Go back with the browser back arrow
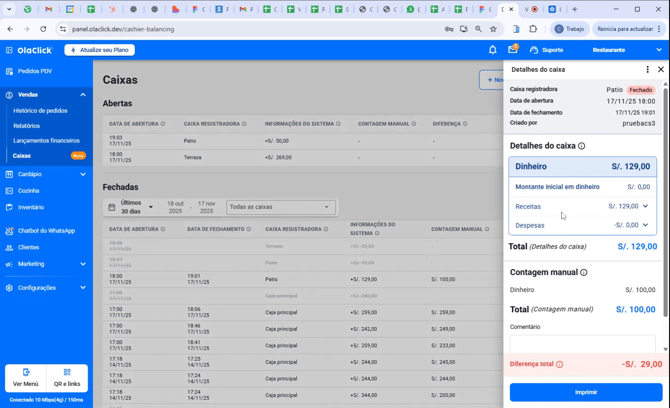This screenshot has width=670, height=408. point(10,29)
